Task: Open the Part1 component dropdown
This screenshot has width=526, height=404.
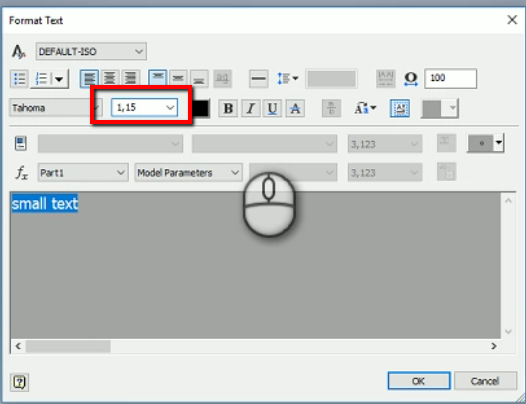Action: coord(83,172)
